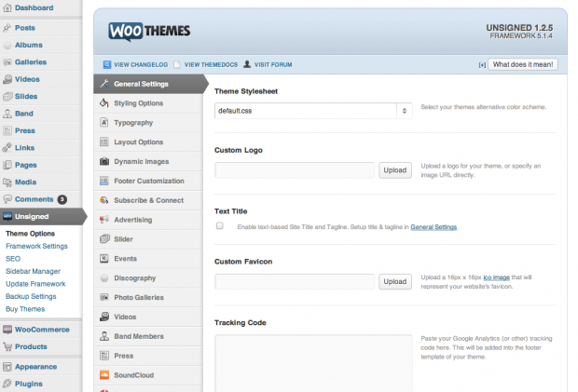Click the View Changelog magnifier icon
Image resolution: width=578 pixels, height=392 pixels.
coord(107,65)
